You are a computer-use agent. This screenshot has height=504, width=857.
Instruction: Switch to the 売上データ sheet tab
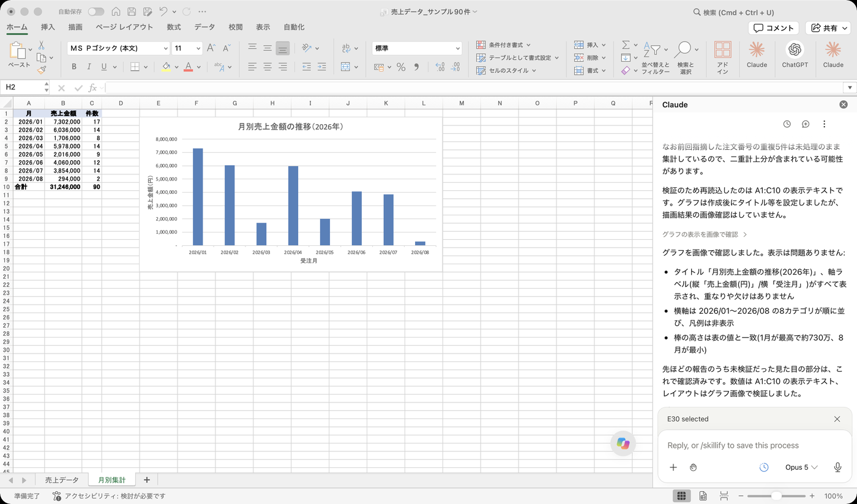click(x=62, y=480)
